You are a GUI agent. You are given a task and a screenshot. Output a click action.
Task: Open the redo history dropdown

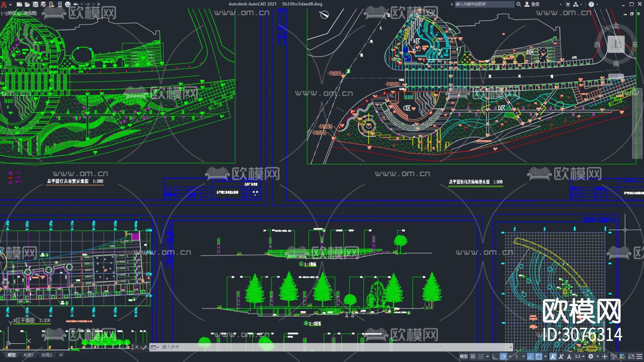93,5
